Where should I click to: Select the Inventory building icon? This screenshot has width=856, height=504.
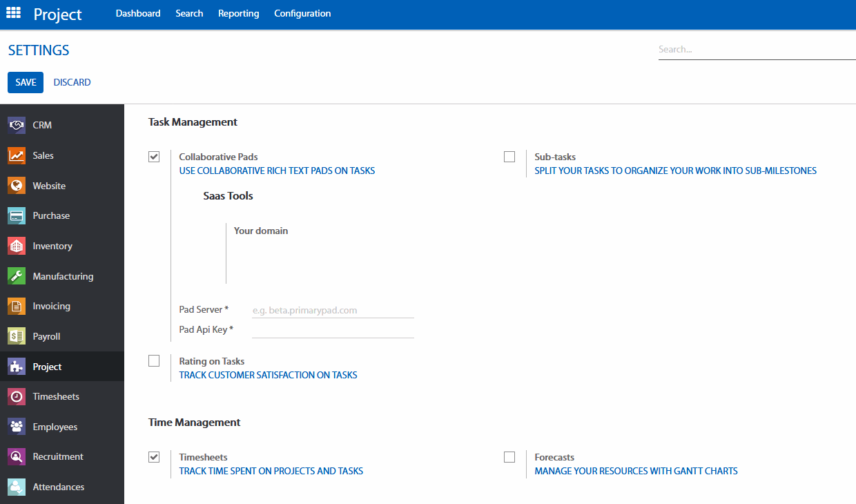click(17, 246)
